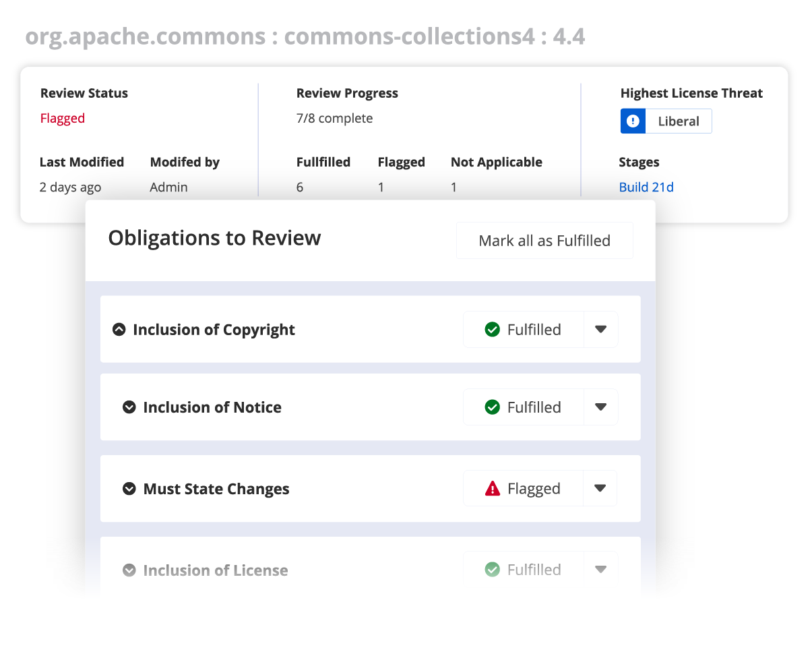
Task: Click the Not Applicable column label
Action: click(x=497, y=162)
